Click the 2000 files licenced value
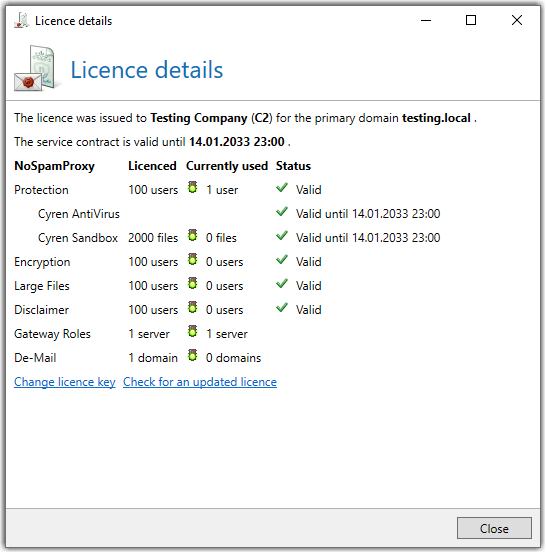This screenshot has width=546, height=553. pos(153,238)
